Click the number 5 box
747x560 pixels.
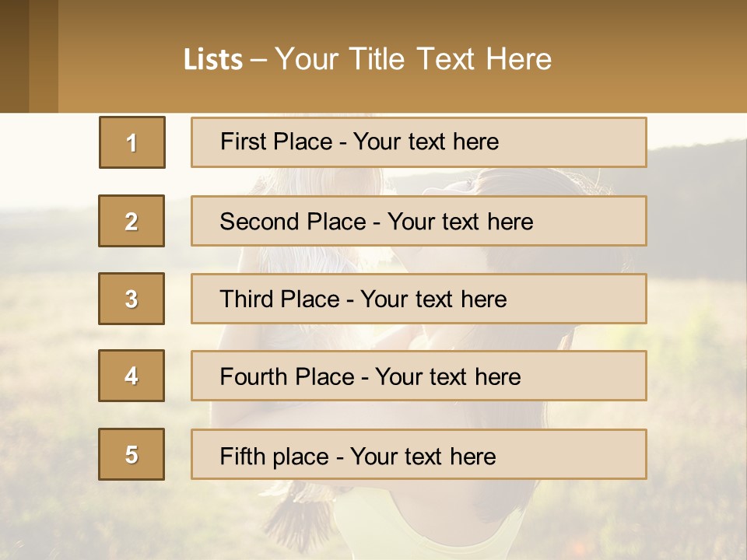[132, 454]
